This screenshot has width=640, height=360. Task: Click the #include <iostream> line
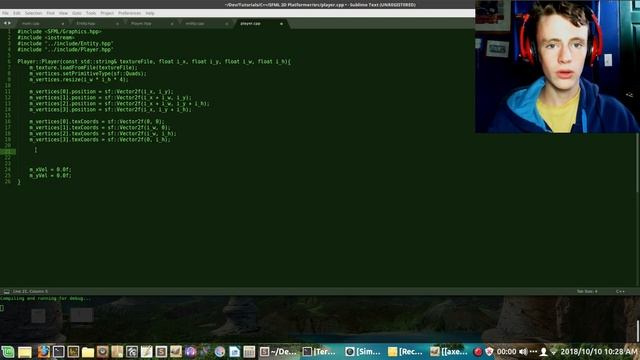(46, 38)
